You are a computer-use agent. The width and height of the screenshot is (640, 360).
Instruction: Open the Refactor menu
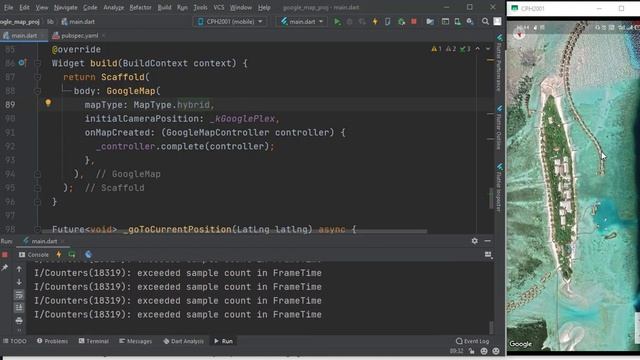point(140,7)
